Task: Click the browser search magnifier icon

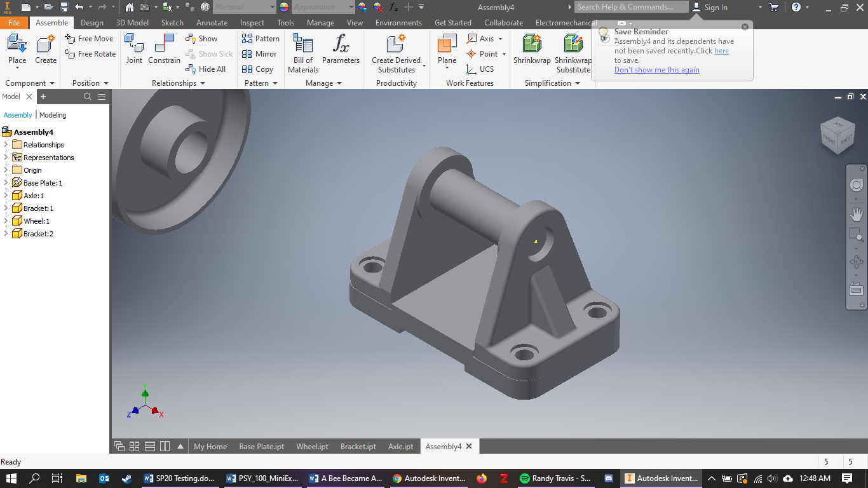Action: coord(88,97)
